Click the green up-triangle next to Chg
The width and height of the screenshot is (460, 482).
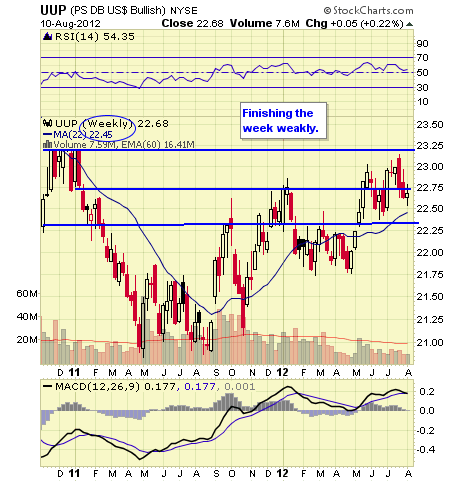409,24
